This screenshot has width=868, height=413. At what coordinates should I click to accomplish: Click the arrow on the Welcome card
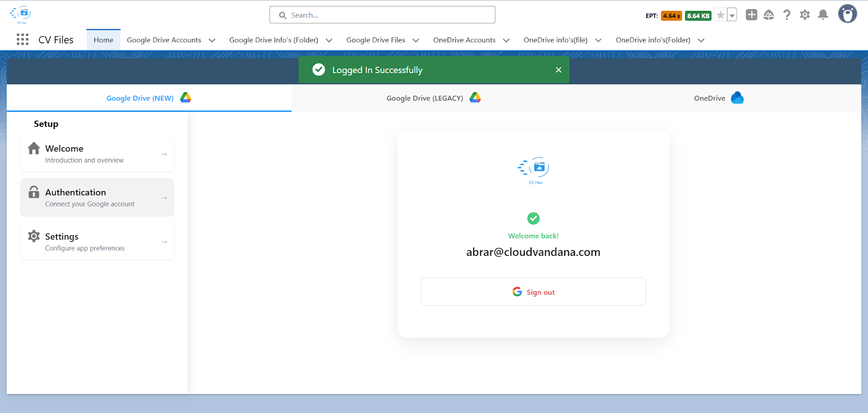[x=164, y=154]
